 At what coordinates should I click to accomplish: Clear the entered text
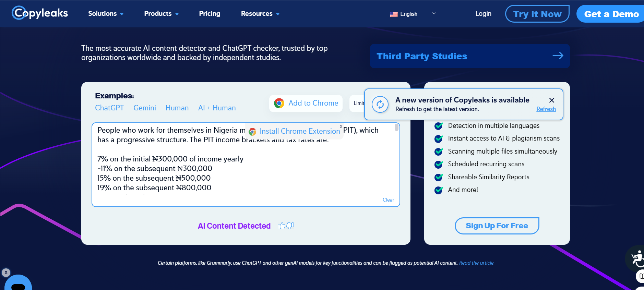388,200
